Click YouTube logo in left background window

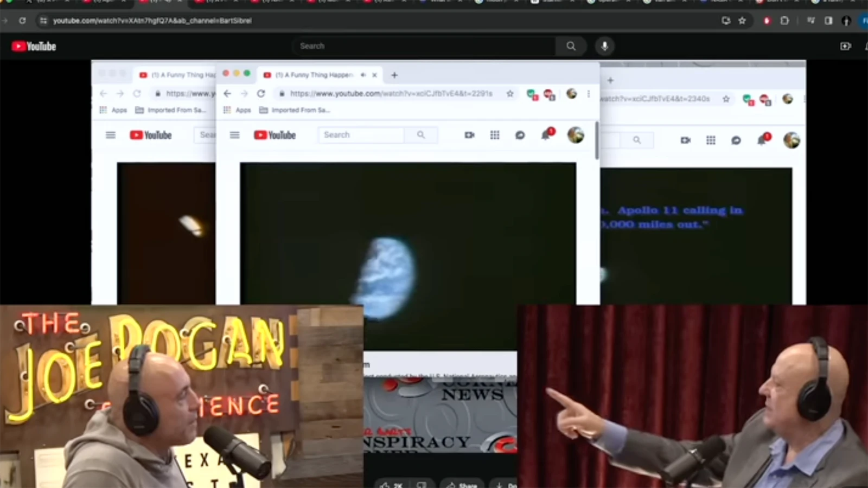coord(151,134)
